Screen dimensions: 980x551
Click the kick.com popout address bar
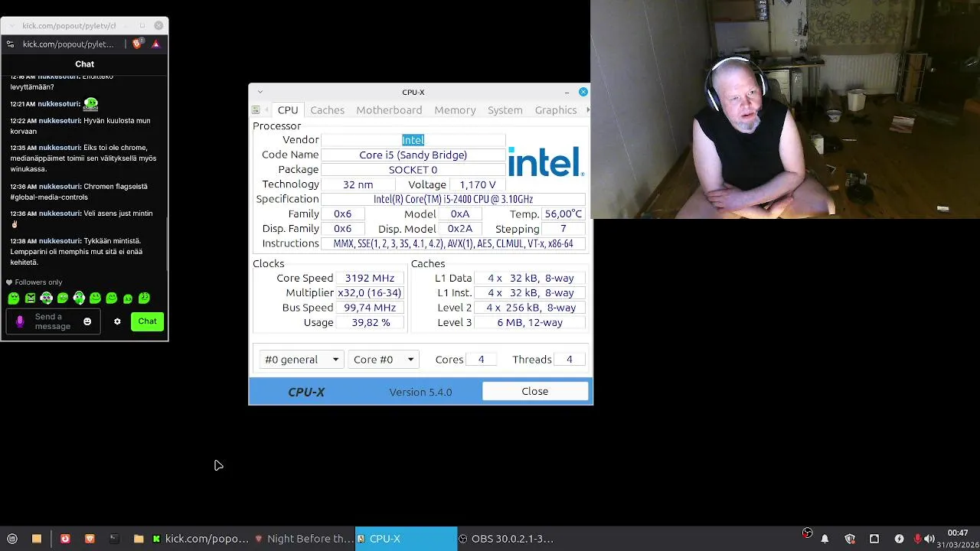(68, 44)
